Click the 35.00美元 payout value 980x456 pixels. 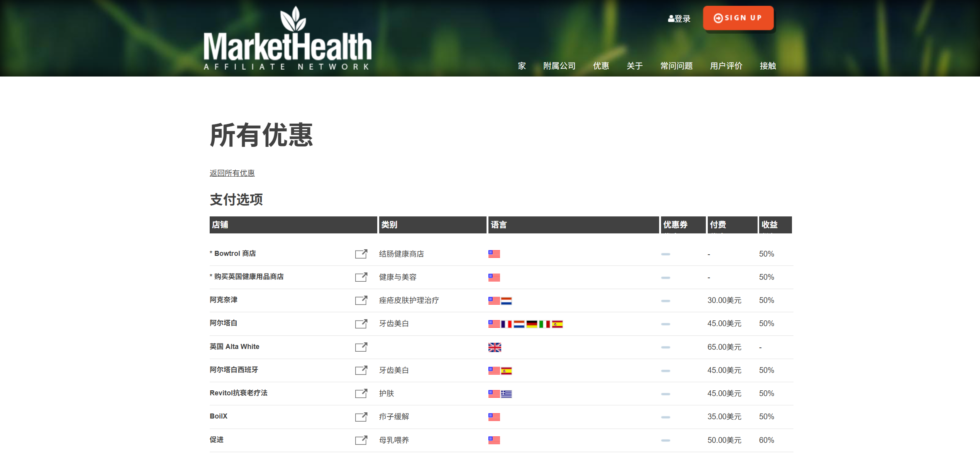(x=724, y=417)
